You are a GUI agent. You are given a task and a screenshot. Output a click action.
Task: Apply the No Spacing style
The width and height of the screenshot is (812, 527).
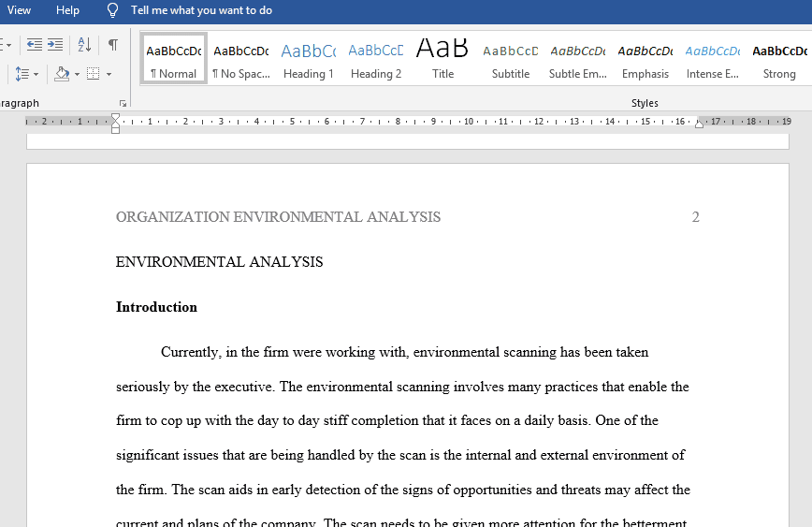[x=240, y=59]
